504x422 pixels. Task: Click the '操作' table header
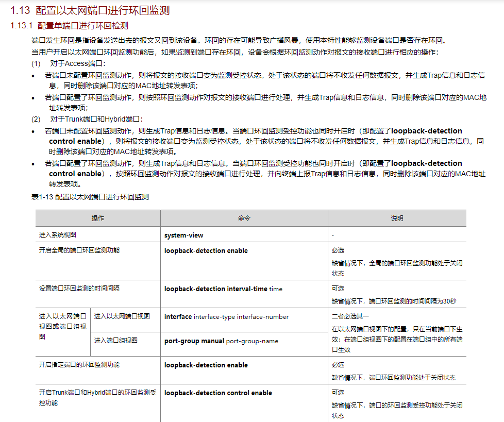(98, 218)
